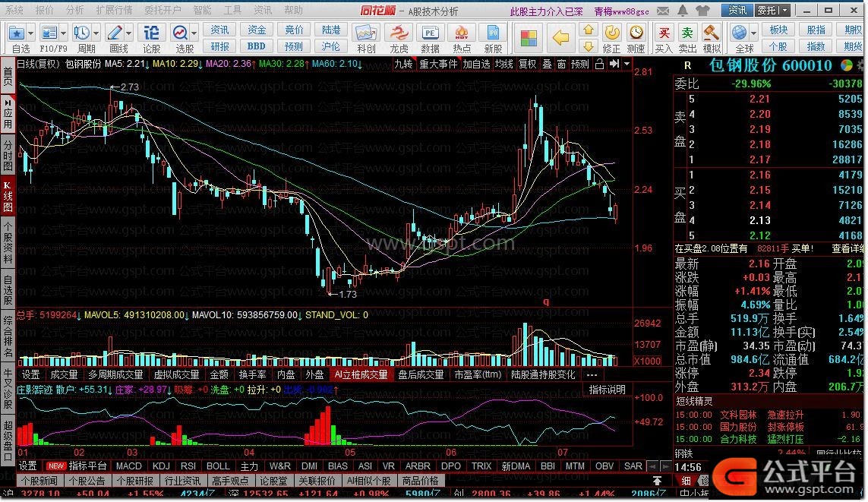Expand the 自选 dropdown arrow
868x502 pixels.
[30, 33]
